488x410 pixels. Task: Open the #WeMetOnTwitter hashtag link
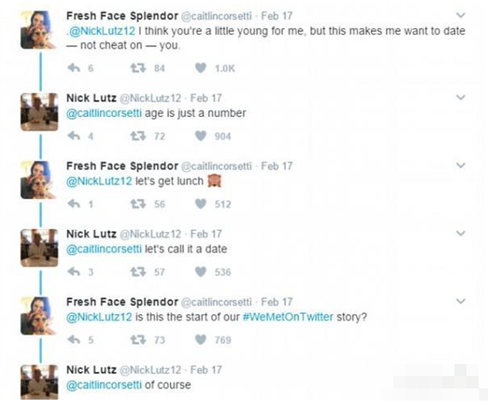[x=288, y=317]
